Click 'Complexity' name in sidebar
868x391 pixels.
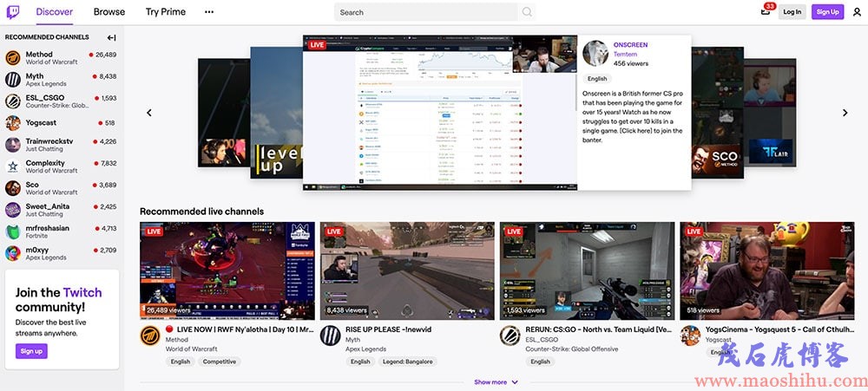tap(45, 163)
